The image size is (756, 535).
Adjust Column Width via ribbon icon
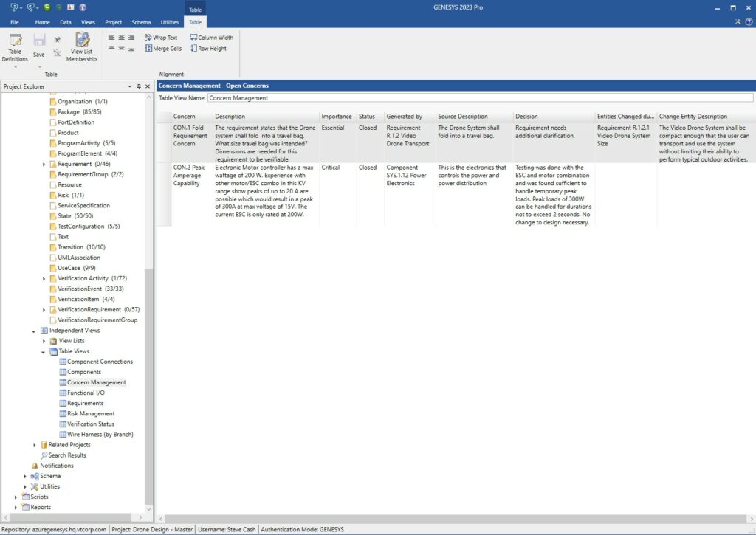tap(212, 37)
